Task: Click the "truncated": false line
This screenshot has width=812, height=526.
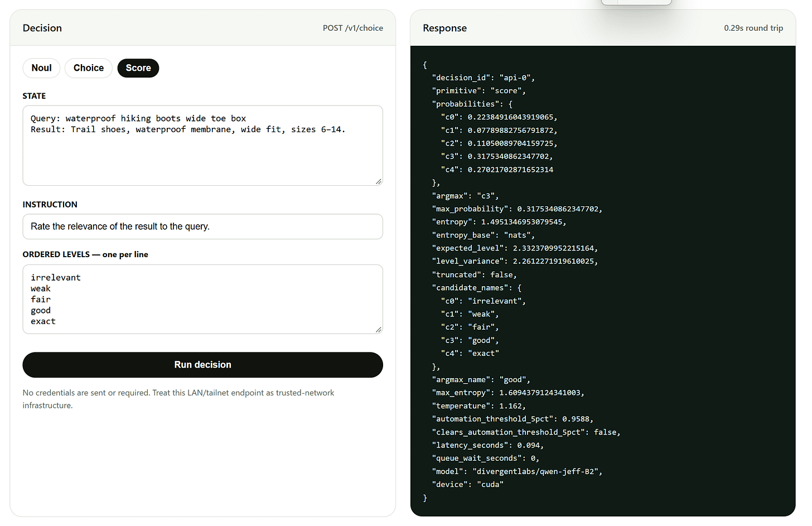Action: 474,275
